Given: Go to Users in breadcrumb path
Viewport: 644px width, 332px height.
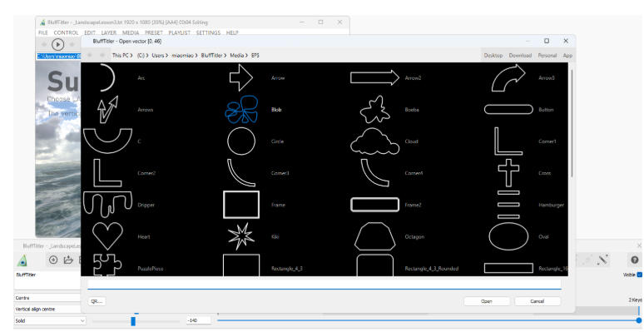Looking at the screenshot, I should 158,56.
